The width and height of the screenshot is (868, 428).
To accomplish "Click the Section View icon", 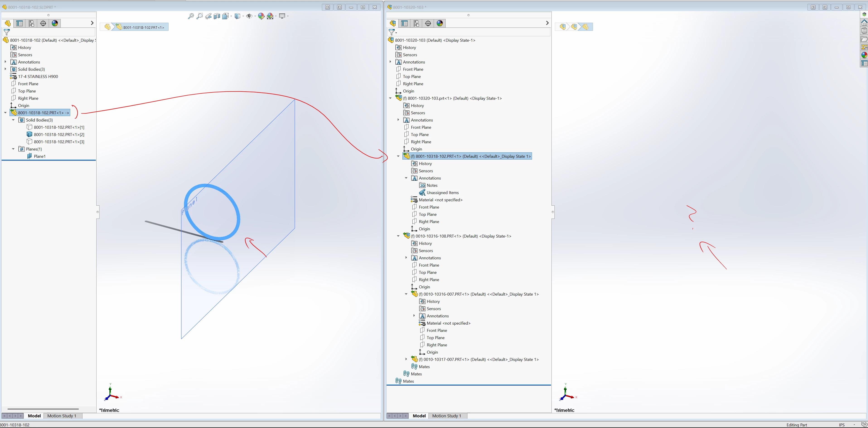I will 217,16.
